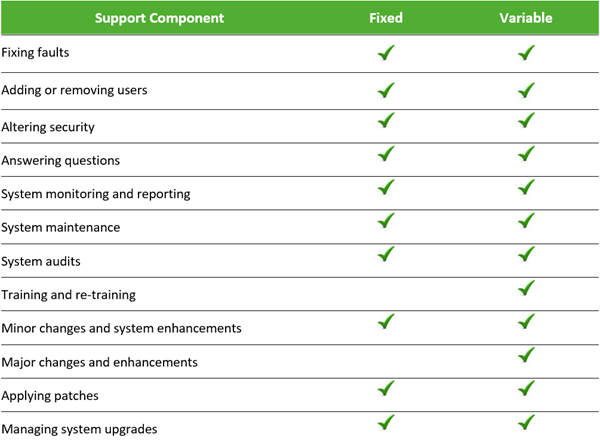Click Fixed checkmark for Answering questions
The height and width of the screenshot is (440, 600).
click(386, 155)
